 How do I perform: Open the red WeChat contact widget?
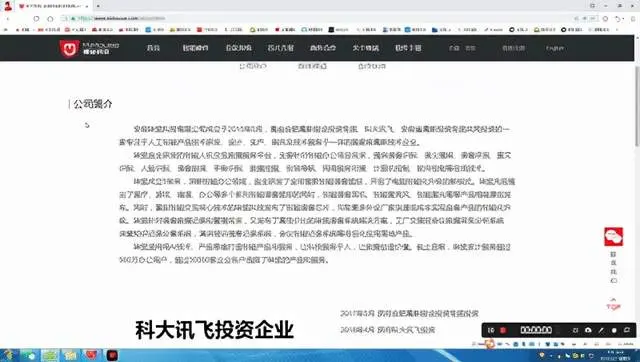[613, 236]
